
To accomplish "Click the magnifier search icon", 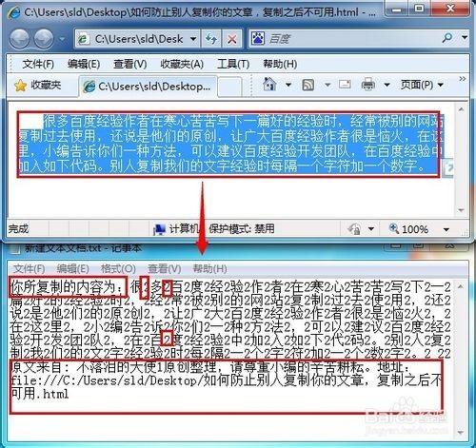I will click(447, 38).
